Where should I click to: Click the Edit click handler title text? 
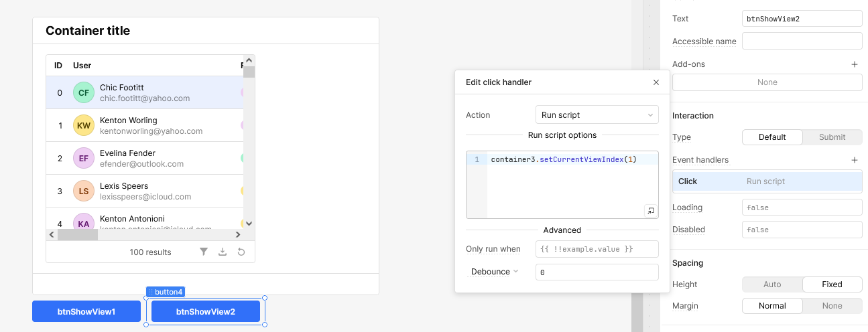pyautogui.click(x=499, y=82)
